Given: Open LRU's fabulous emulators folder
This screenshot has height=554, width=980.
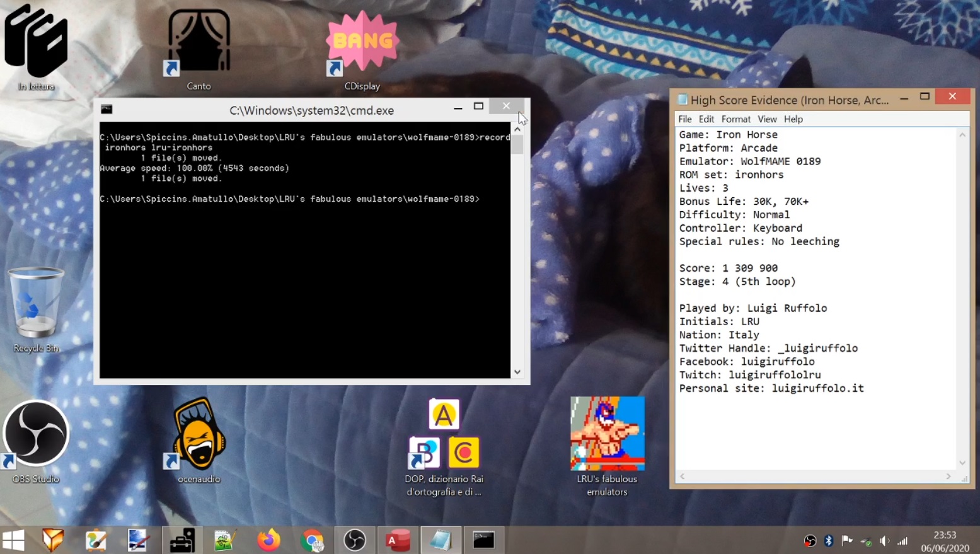Looking at the screenshot, I should pos(607,435).
